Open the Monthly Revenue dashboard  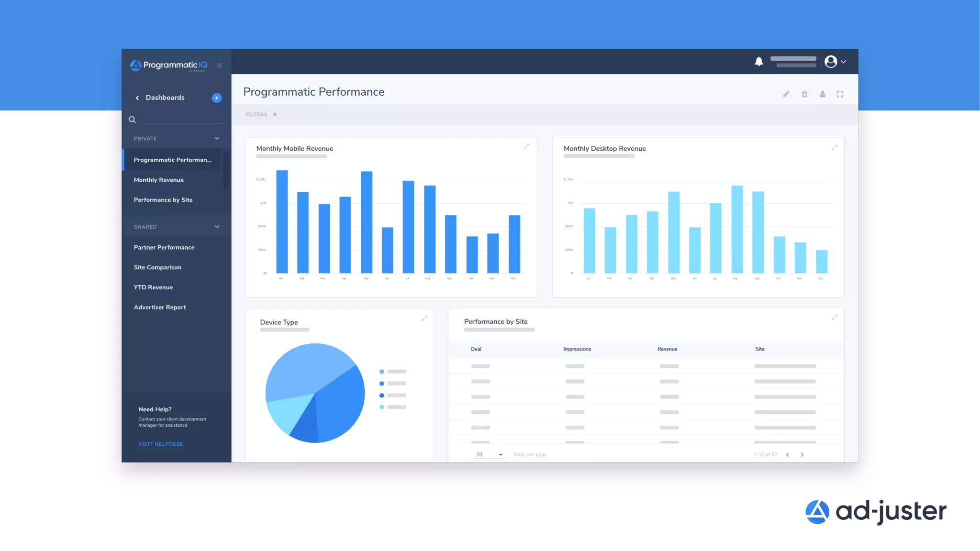tap(158, 180)
